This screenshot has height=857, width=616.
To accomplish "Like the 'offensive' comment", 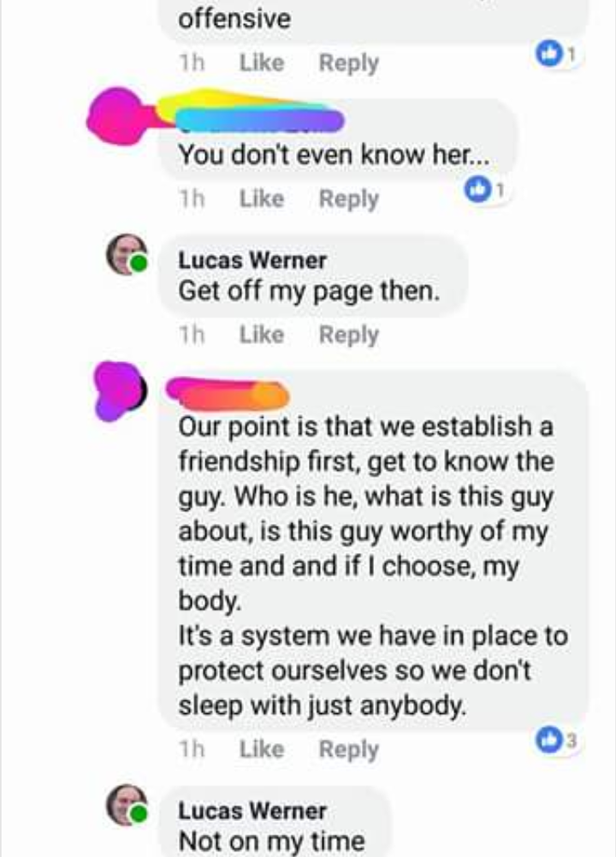I will (x=262, y=62).
